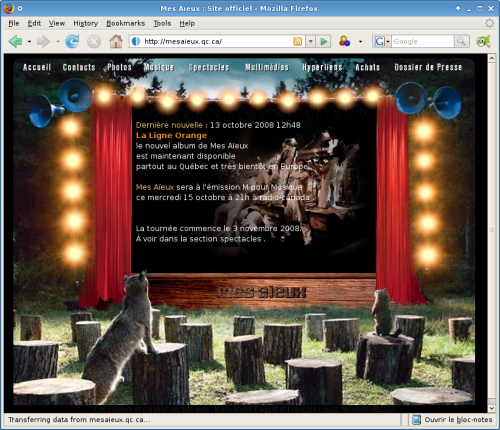Click the Forward arrow button
This screenshot has width=500, height=430.
(x=43, y=42)
